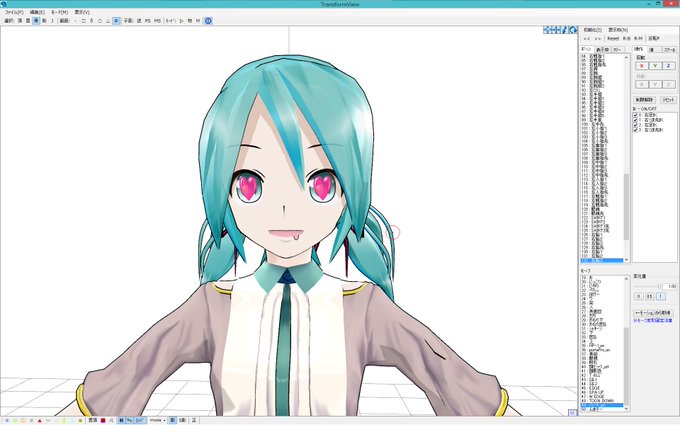680x425 pixels.
Task: Select the TOON DOWN morph in list
Action: point(601,400)
